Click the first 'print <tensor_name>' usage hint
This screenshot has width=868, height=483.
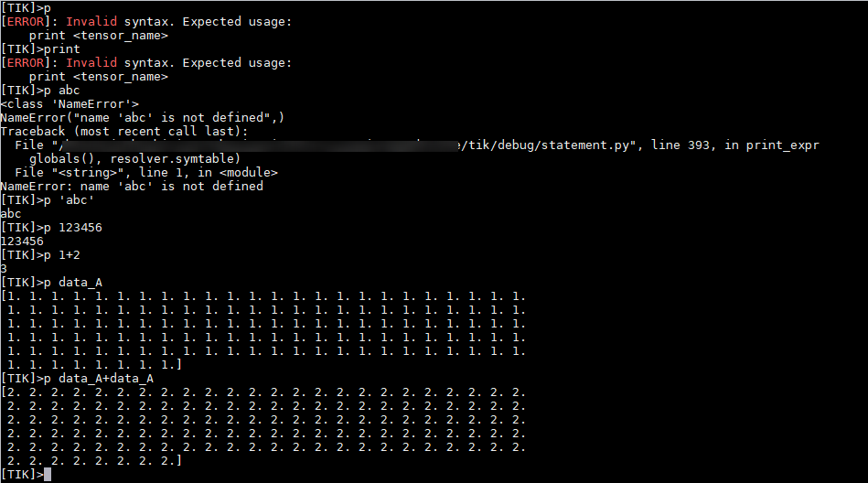99,36
